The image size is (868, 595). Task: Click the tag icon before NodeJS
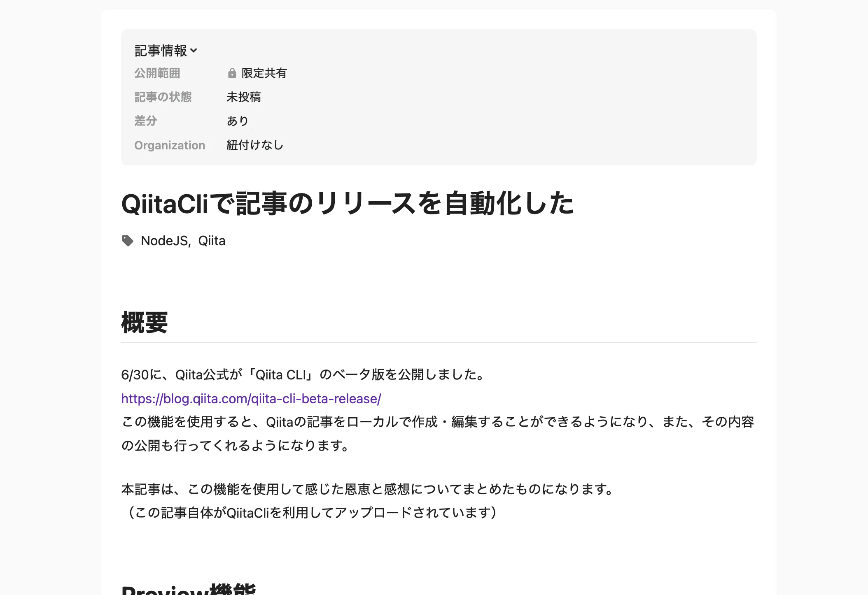coord(128,241)
